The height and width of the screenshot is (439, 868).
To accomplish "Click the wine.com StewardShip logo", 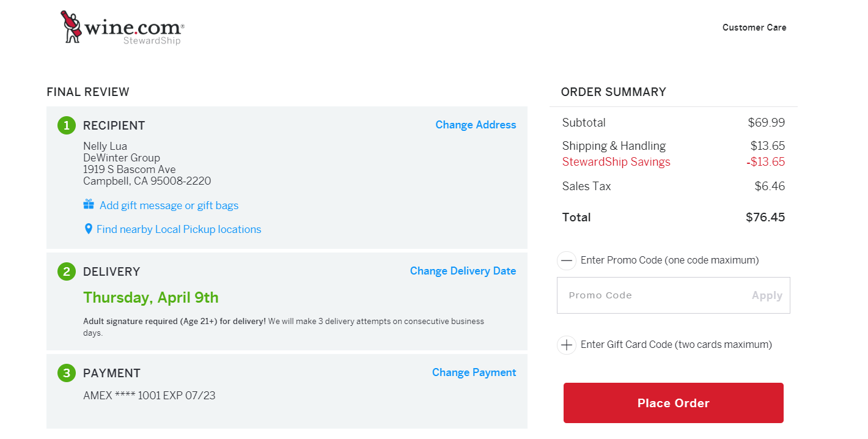I will click(122, 28).
